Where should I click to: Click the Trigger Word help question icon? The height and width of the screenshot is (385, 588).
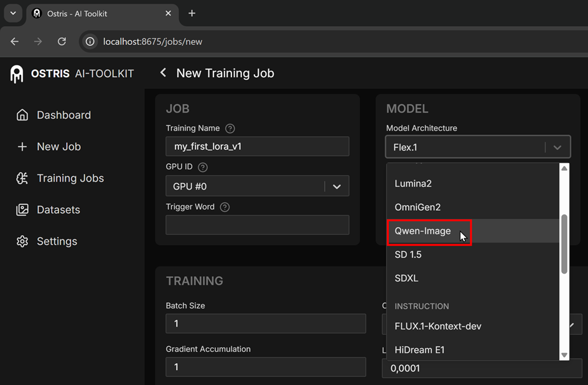pyautogui.click(x=225, y=207)
